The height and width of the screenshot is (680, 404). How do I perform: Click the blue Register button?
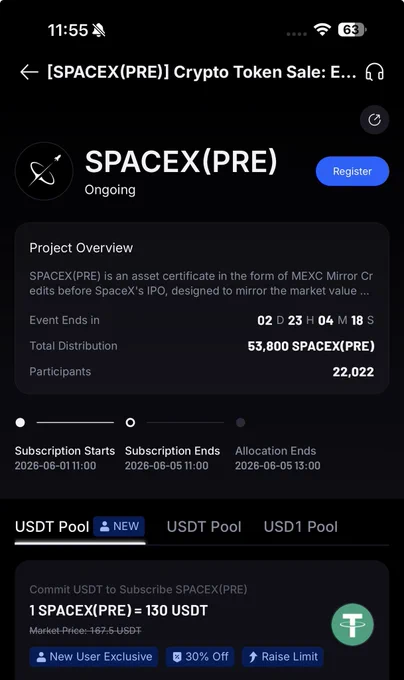(352, 171)
